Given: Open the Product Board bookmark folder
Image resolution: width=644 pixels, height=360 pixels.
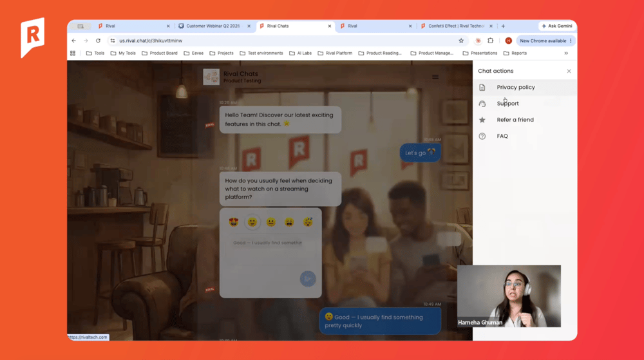Looking at the screenshot, I should (x=160, y=53).
